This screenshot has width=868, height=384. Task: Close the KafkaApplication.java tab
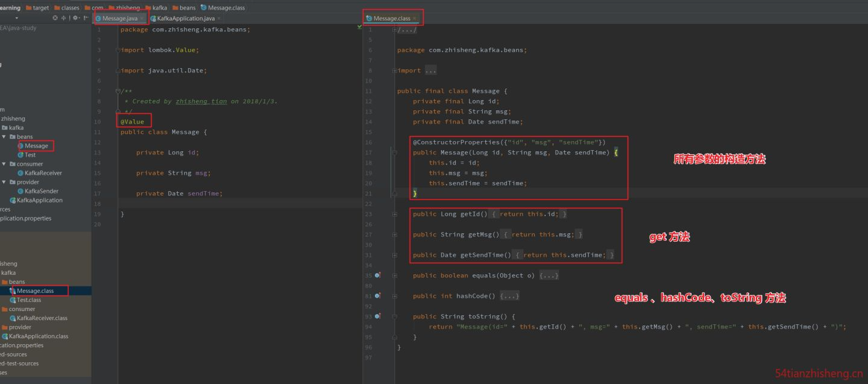click(219, 19)
